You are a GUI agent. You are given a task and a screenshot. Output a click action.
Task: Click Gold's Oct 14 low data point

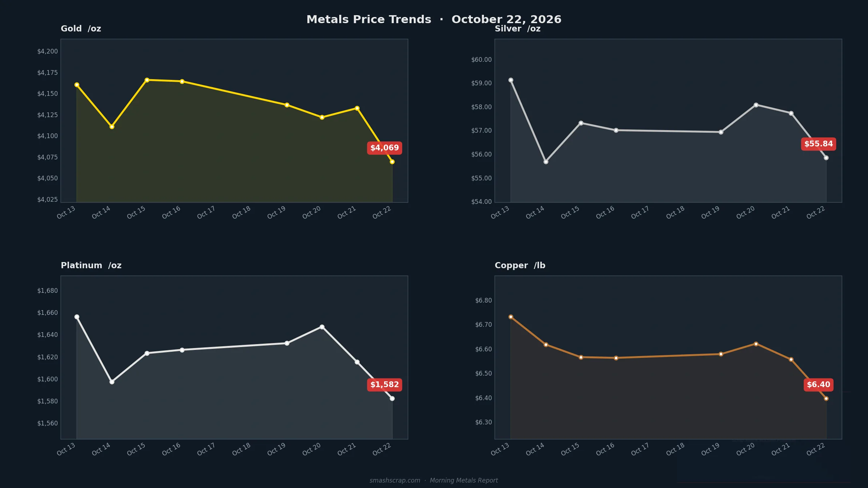click(112, 127)
